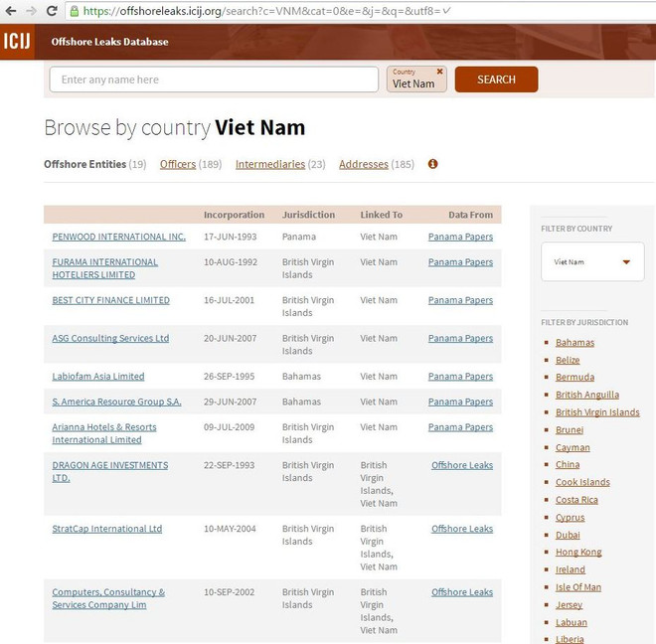Open PENWOOD INTERNATIONAL INC. entity
656x644 pixels.
coord(119,237)
